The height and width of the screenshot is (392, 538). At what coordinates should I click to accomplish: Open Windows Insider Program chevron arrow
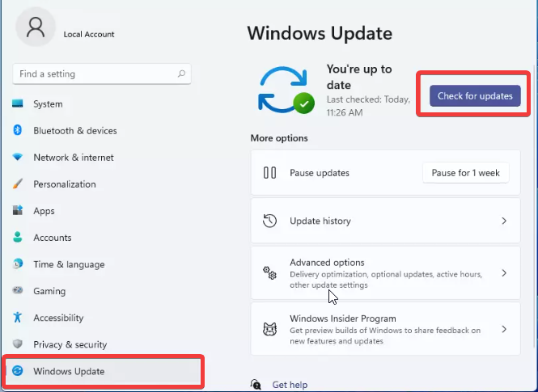click(504, 329)
